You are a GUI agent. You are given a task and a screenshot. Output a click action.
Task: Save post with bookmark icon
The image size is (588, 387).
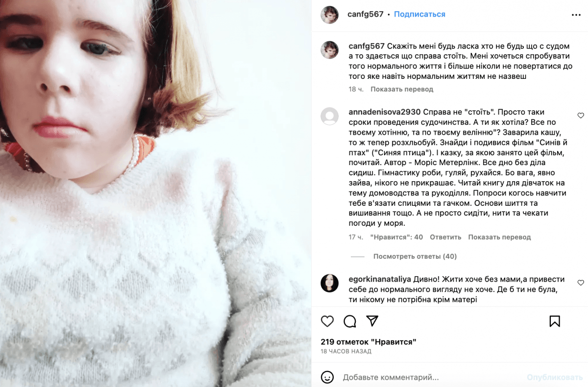tap(555, 321)
